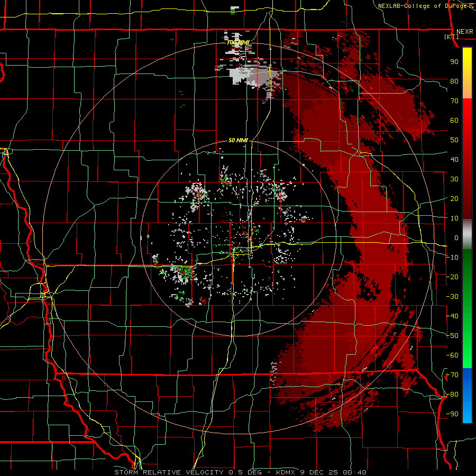The width and height of the screenshot is (476, 476).
Task: Click the 70 value on velocity scale
Action: 454,101
